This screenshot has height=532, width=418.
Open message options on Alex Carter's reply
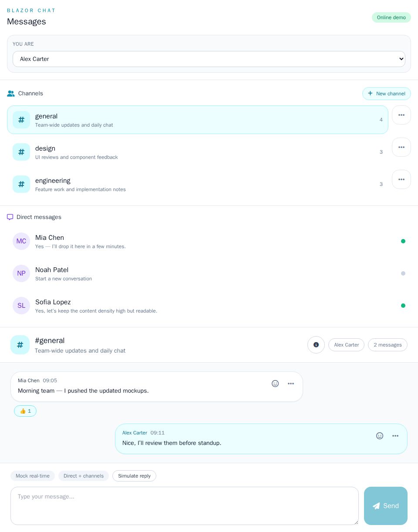395,436
